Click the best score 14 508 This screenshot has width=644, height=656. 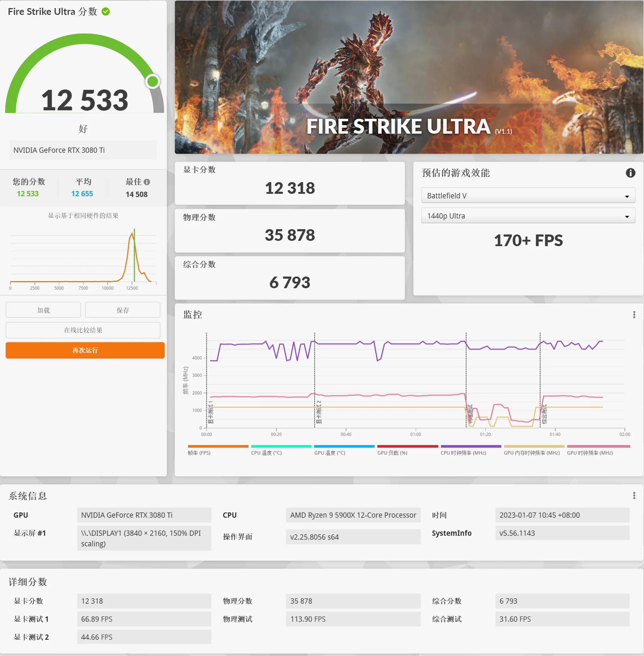click(136, 194)
